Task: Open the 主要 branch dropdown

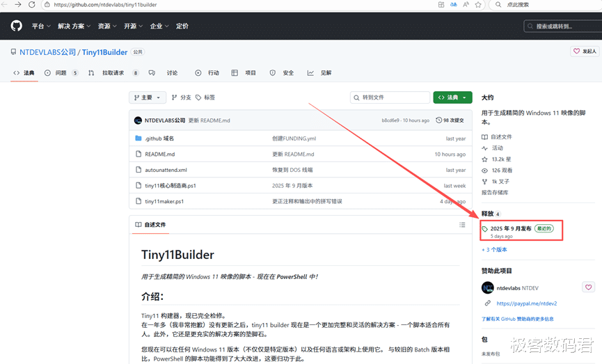Action: point(148,97)
